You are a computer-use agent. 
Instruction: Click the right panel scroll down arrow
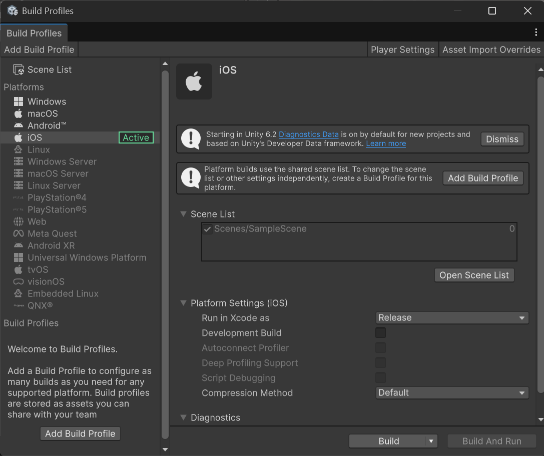[x=541, y=420]
